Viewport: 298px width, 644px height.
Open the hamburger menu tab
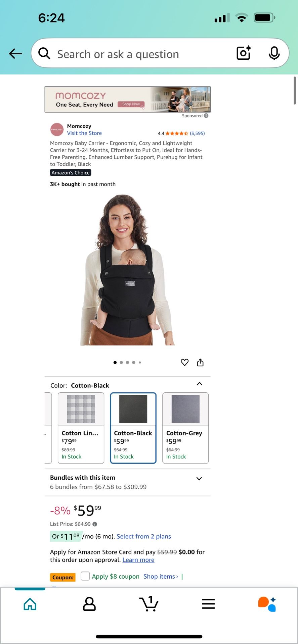[208, 604]
